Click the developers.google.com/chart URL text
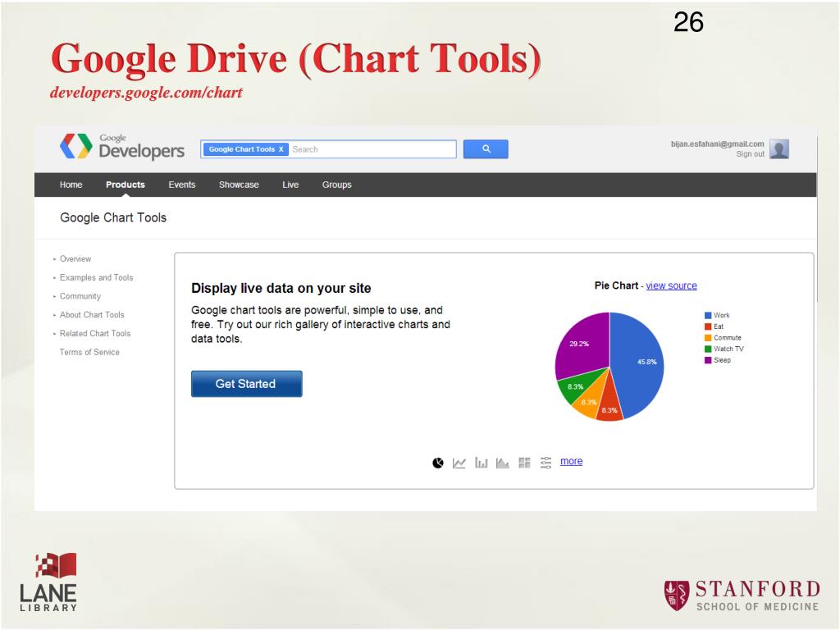The height and width of the screenshot is (630, 840). [146, 93]
